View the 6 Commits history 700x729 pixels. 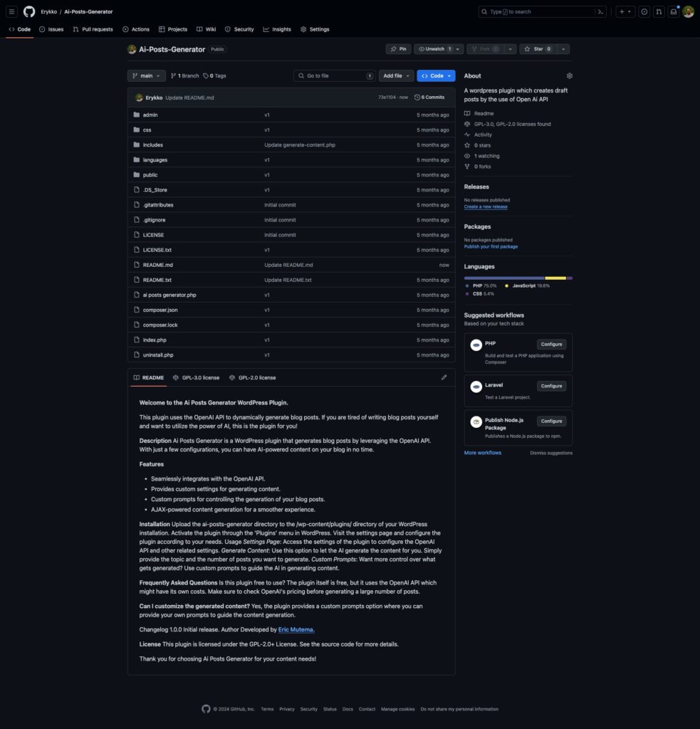(429, 98)
